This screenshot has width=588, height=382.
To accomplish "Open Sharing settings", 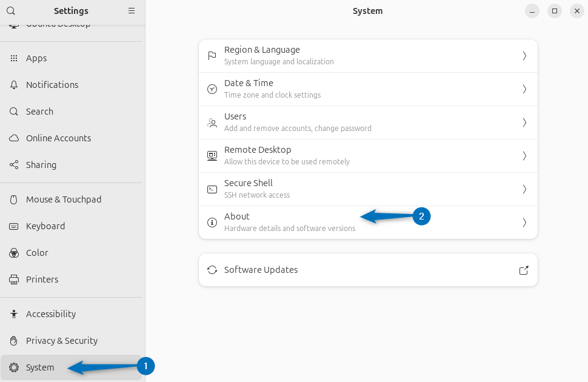I will (40, 164).
